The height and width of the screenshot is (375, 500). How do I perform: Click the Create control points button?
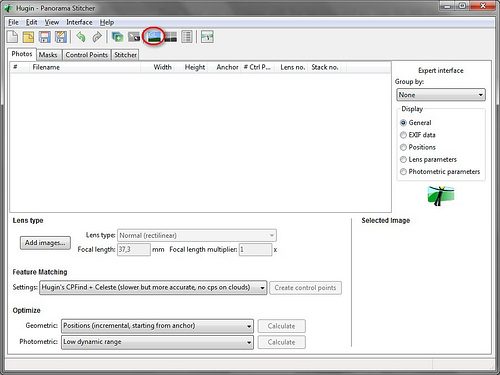tap(305, 288)
